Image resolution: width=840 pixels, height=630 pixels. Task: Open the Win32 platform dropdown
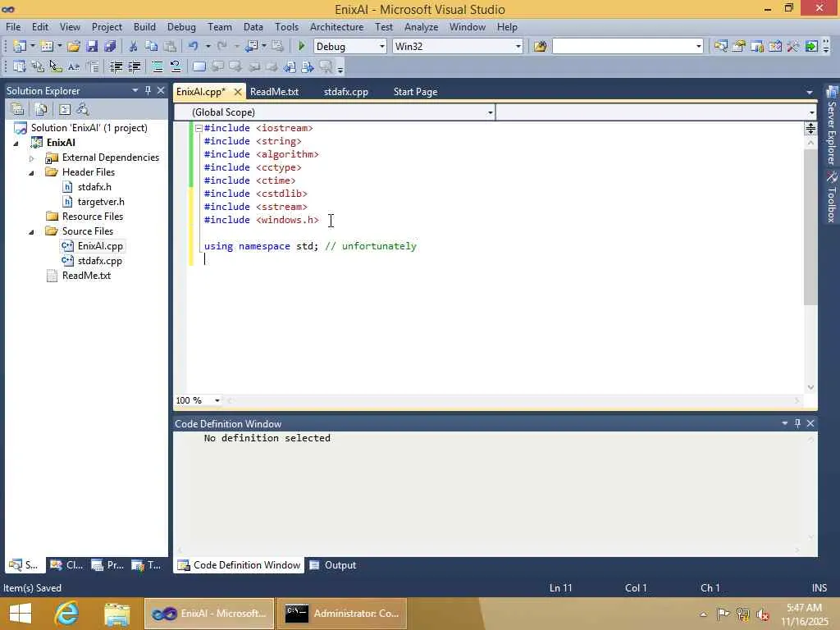pos(518,47)
